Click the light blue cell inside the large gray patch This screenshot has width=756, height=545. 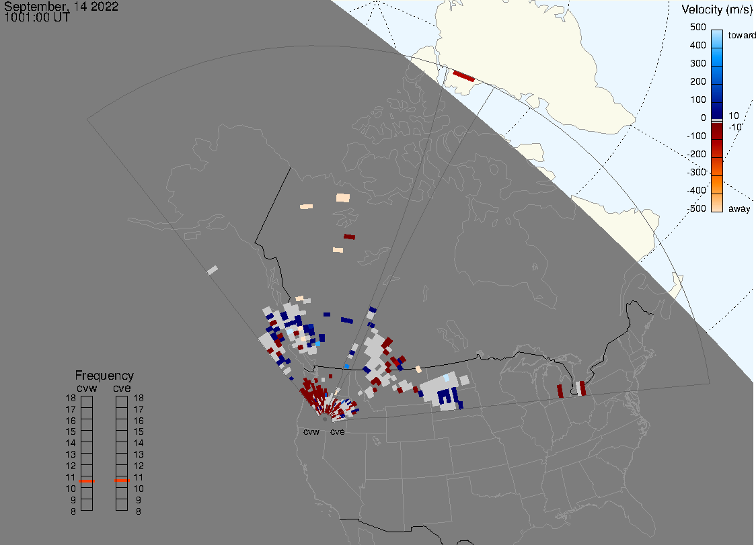tap(447, 378)
